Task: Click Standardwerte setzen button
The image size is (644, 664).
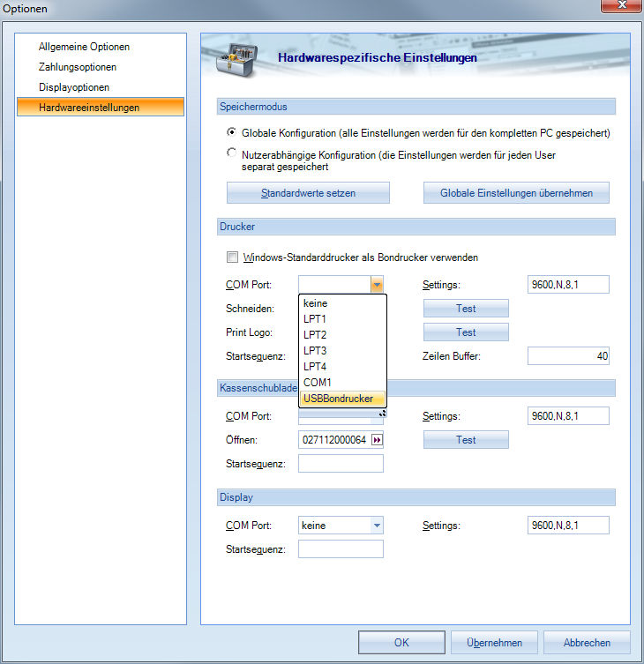Action: [308, 193]
